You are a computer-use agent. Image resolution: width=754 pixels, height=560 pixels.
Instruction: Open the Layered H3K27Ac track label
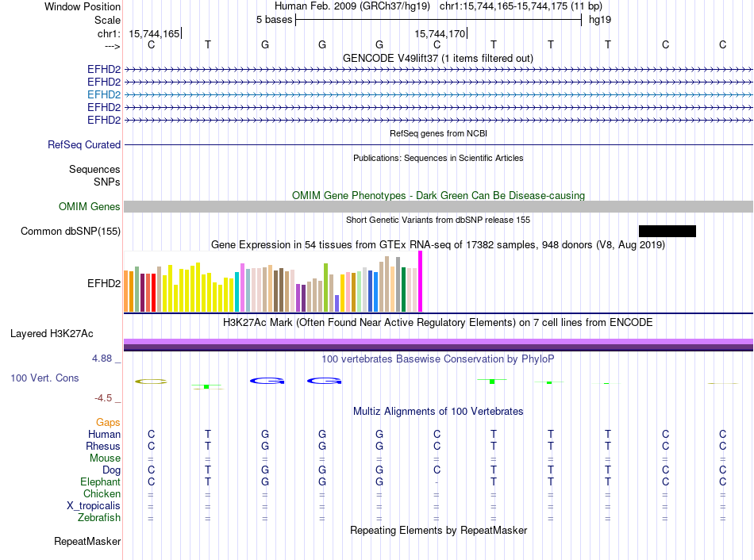coord(52,334)
